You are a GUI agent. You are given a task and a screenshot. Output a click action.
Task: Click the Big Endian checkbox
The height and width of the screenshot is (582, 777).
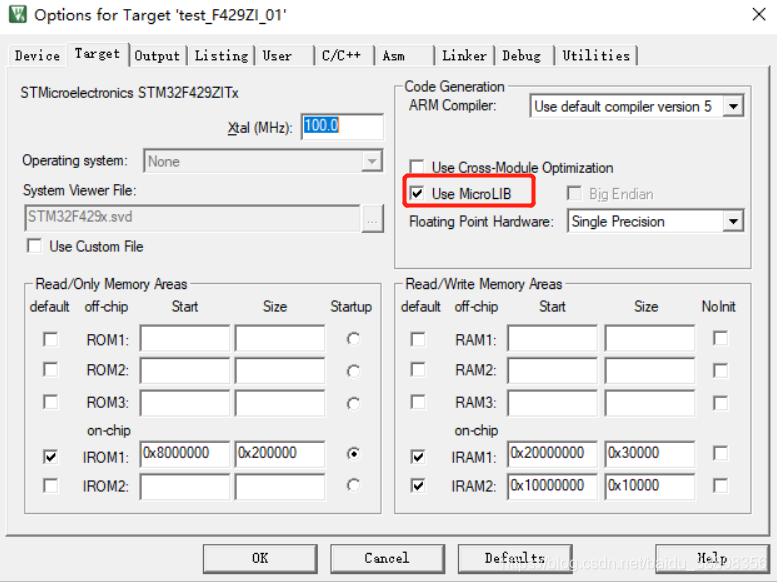click(574, 193)
